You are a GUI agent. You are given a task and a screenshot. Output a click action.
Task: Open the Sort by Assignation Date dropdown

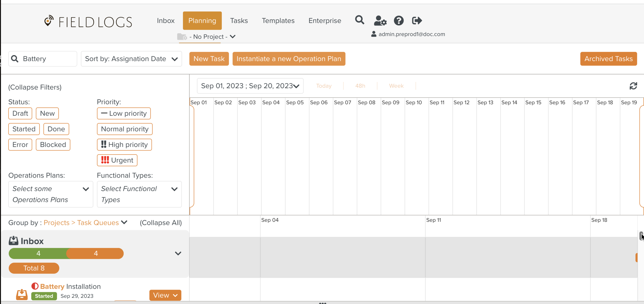(x=131, y=59)
